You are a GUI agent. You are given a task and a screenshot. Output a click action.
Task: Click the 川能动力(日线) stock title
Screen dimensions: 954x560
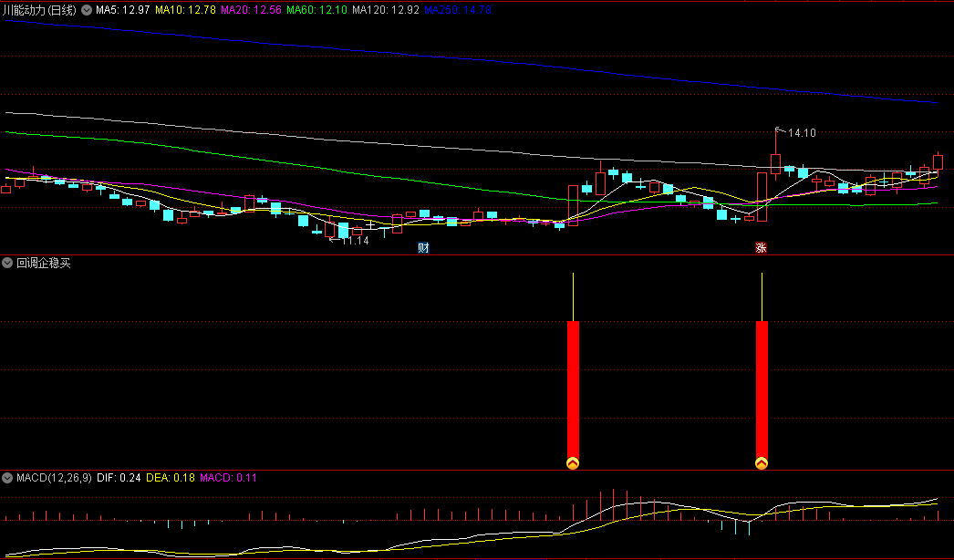(39, 10)
